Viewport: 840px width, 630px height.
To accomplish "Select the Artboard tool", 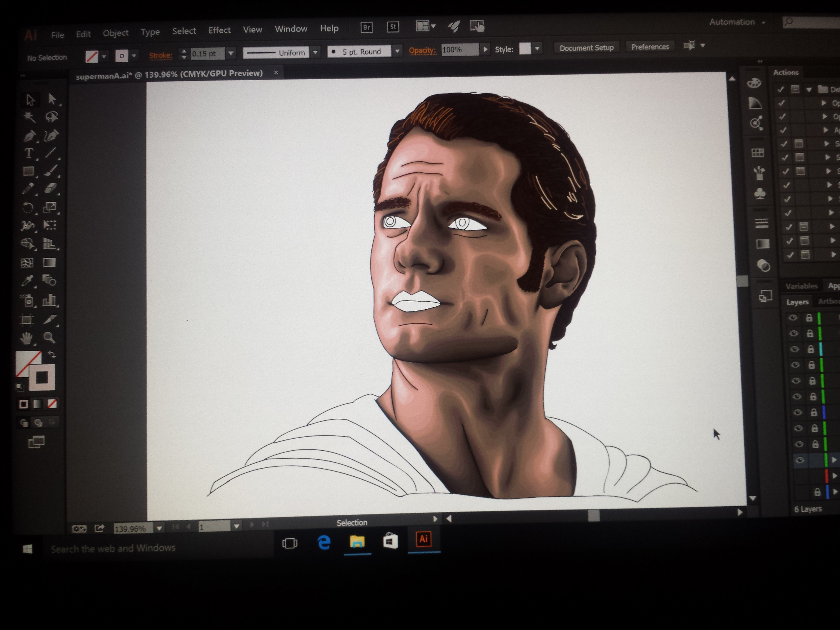I will (x=27, y=320).
